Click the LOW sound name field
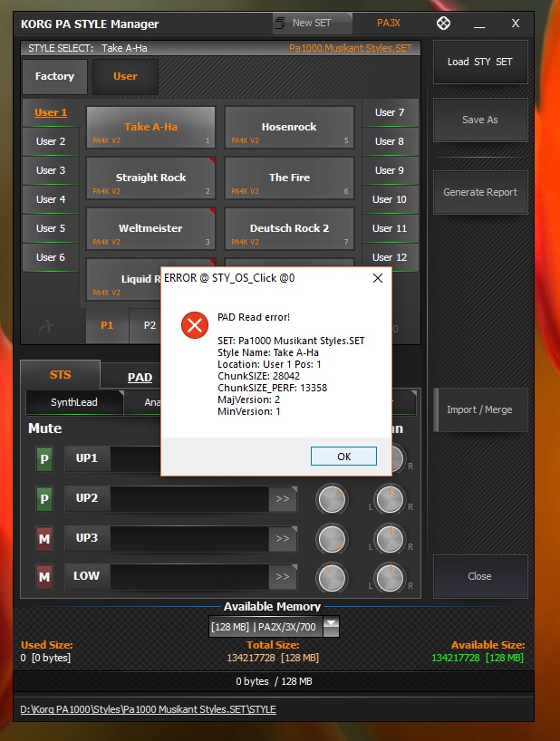The height and width of the screenshot is (741, 560). tap(189, 576)
